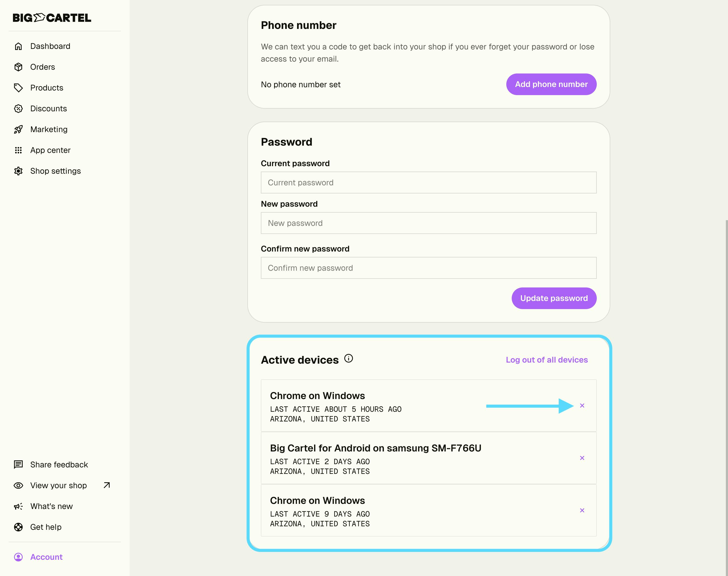
Task: Remove the samsung SM-F766U Android device
Action: pyautogui.click(x=582, y=458)
